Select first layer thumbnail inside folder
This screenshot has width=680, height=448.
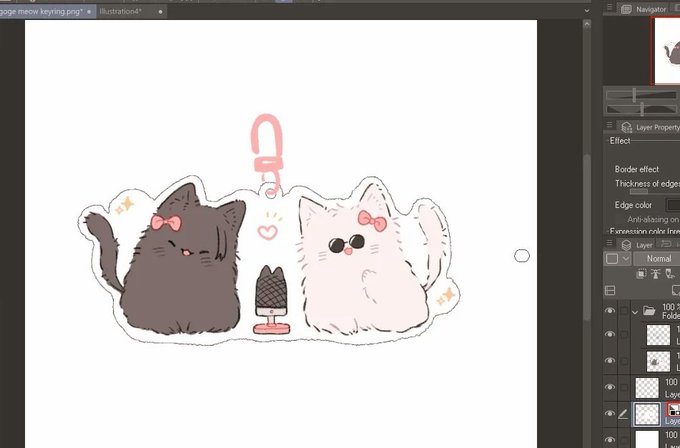coord(658,335)
